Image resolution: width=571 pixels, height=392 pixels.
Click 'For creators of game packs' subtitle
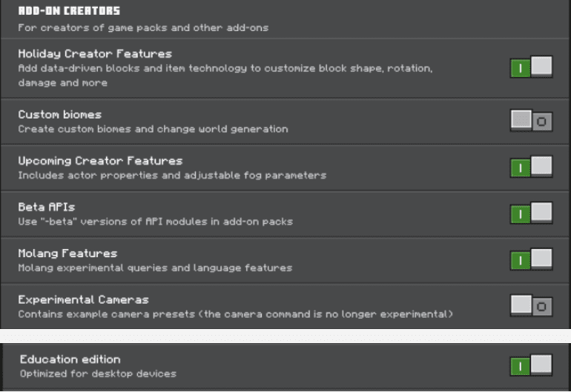[143, 27]
